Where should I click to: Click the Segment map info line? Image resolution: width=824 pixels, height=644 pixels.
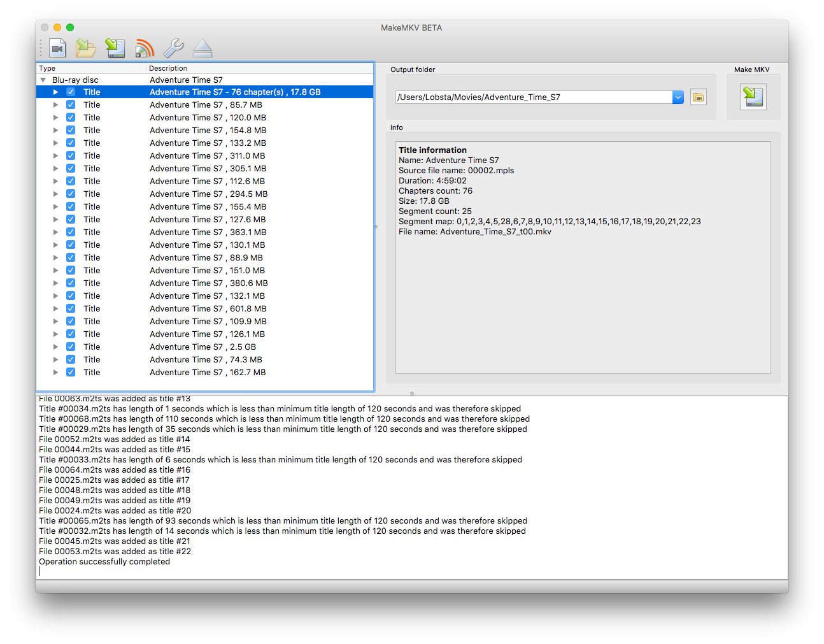(550, 222)
